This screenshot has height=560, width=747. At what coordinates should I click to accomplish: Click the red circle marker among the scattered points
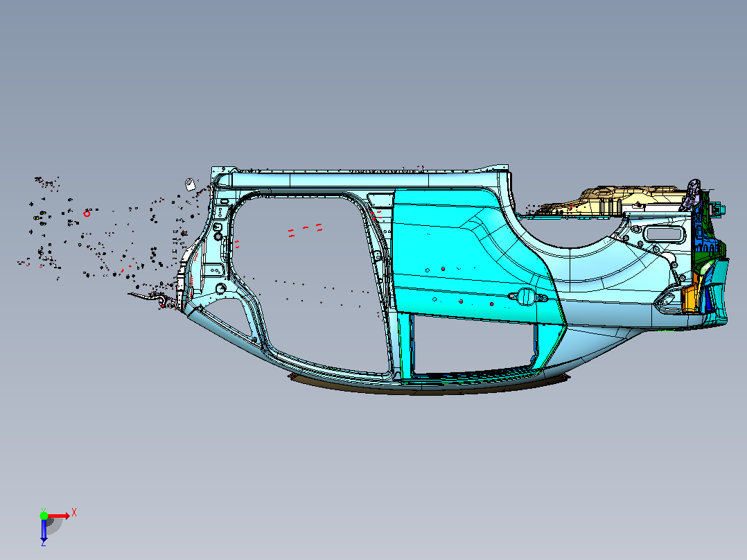[87, 213]
